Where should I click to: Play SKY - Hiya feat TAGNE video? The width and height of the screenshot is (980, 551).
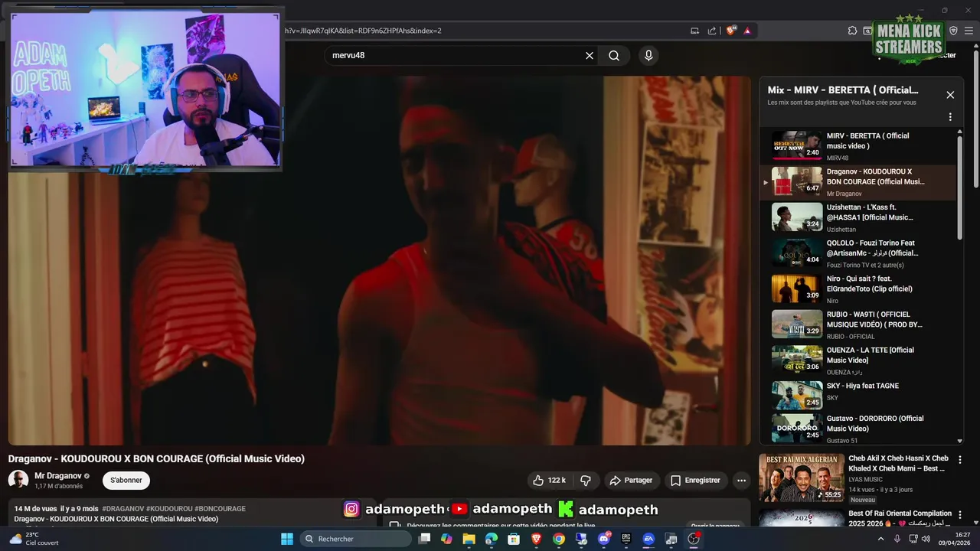857,396
